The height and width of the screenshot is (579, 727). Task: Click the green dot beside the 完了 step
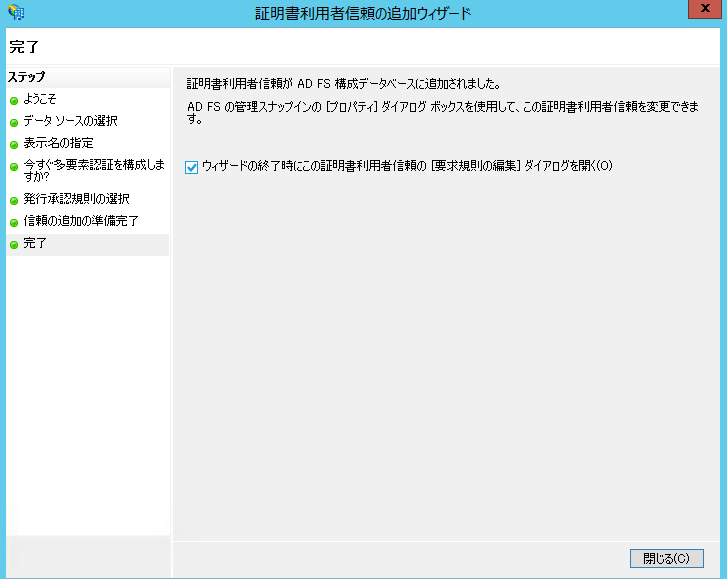point(14,244)
